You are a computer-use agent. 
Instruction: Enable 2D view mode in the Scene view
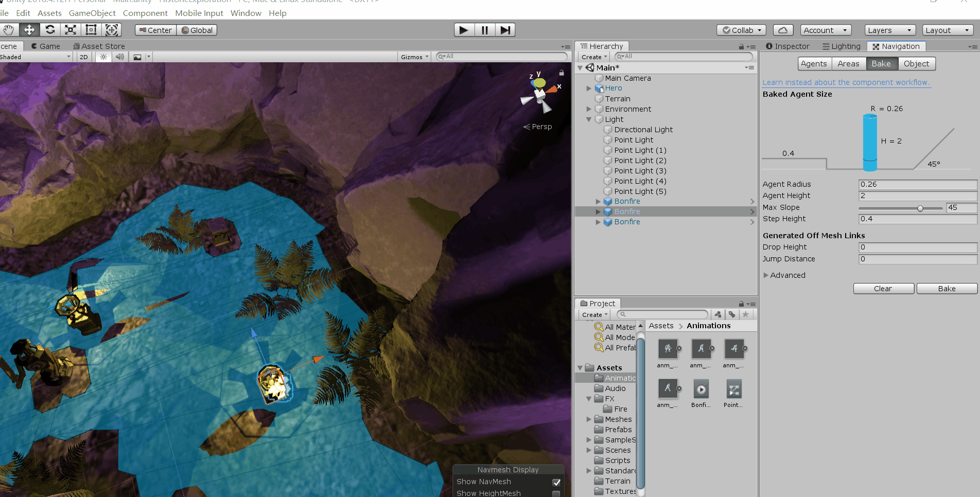[x=83, y=57]
